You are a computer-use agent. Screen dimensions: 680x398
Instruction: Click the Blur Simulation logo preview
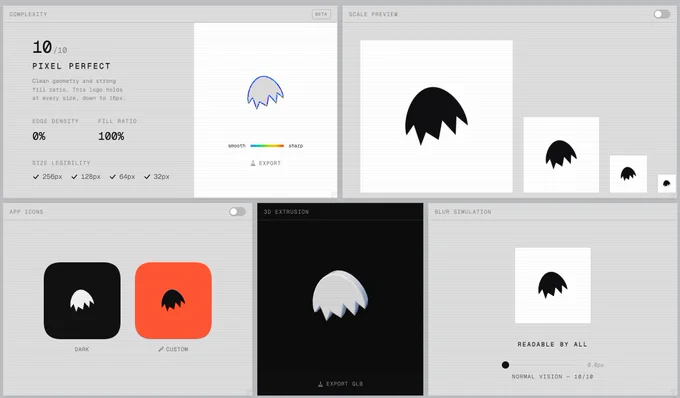(x=552, y=285)
